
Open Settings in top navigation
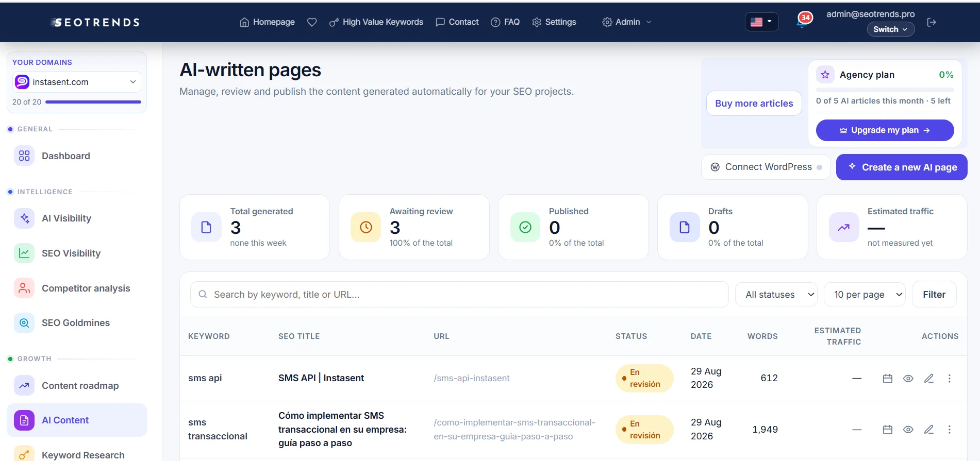554,22
